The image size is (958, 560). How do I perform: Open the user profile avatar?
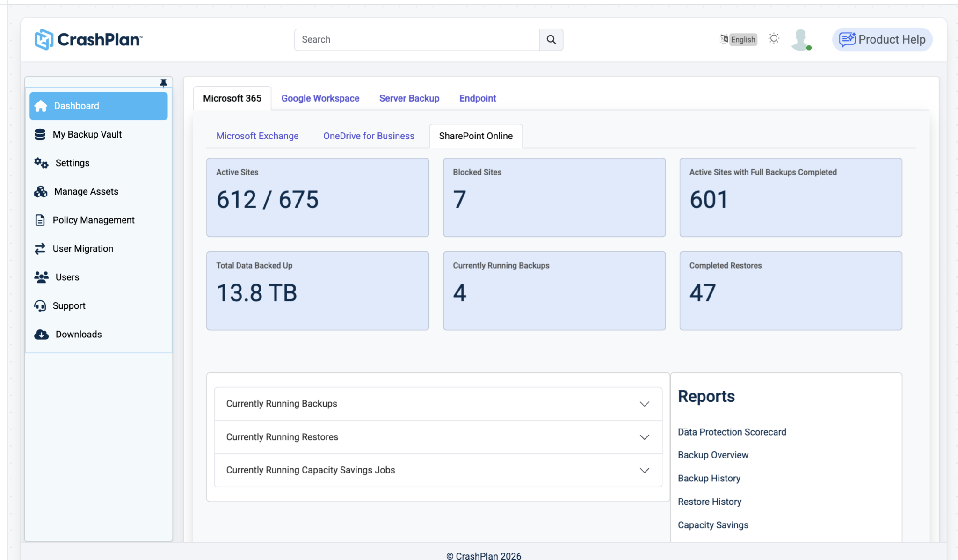801,40
